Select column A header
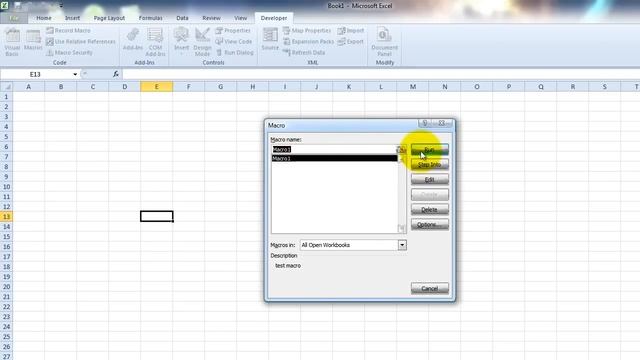The image size is (640, 360). [x=29, y=87]
